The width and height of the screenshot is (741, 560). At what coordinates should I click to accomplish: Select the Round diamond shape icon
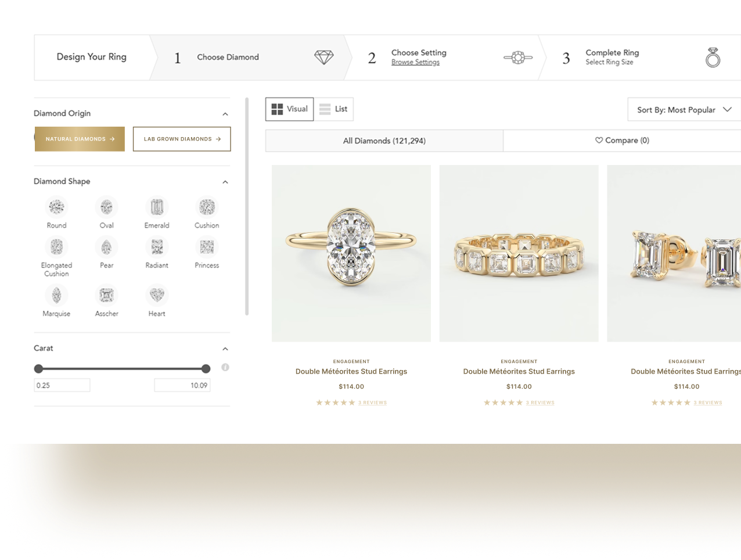pos(56,207)
